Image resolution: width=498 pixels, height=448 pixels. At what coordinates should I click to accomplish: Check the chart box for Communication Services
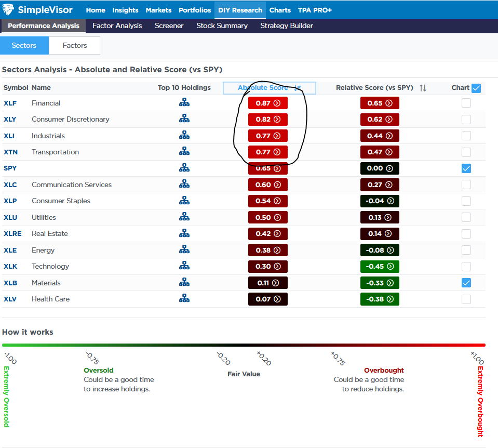(466, 185)
